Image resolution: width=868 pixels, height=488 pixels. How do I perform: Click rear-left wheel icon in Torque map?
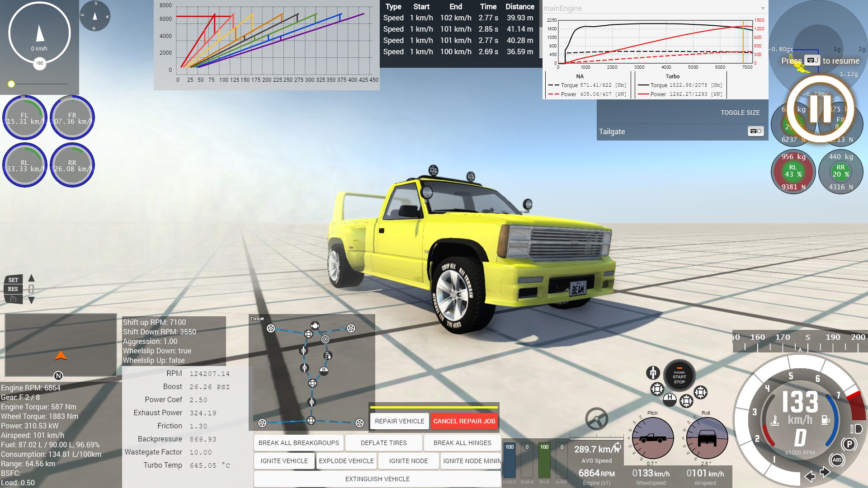262,423
